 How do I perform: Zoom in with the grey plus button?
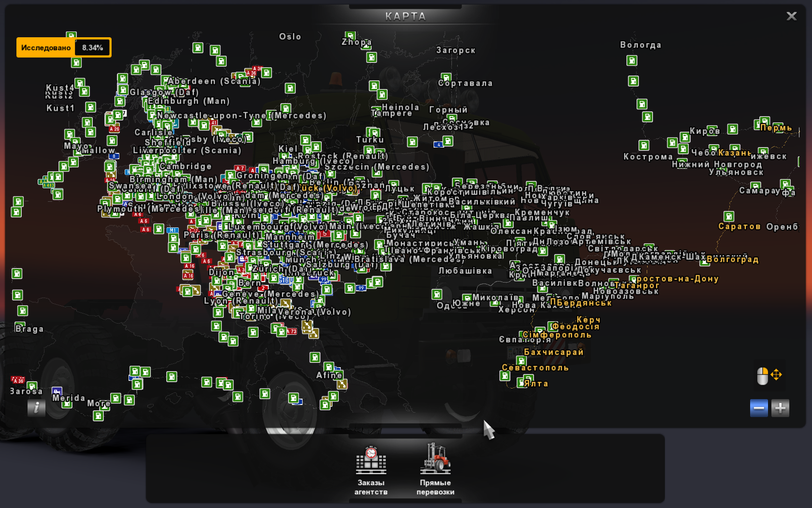780,408
